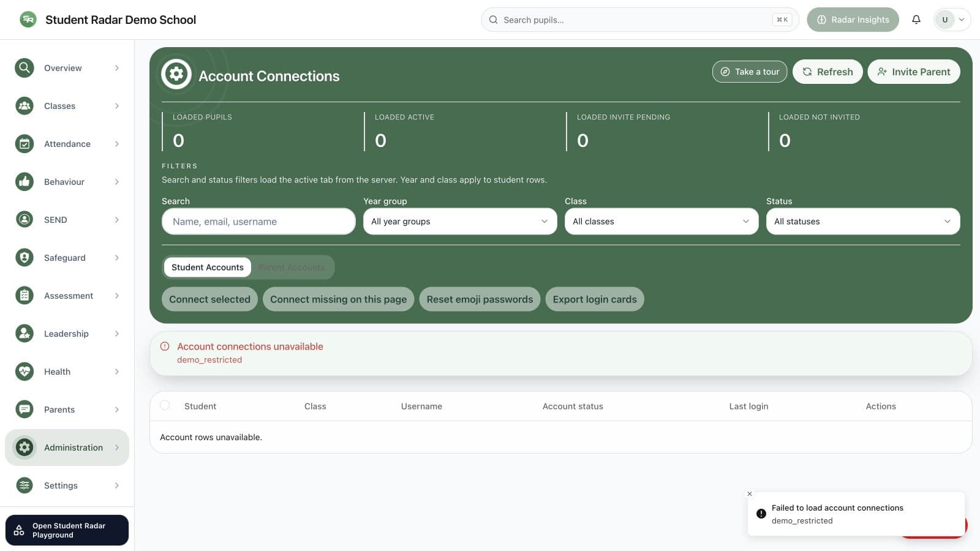The image size is (980, 551).
Task: Open Student Radar Playground
Action: click(x=67, y=530)
